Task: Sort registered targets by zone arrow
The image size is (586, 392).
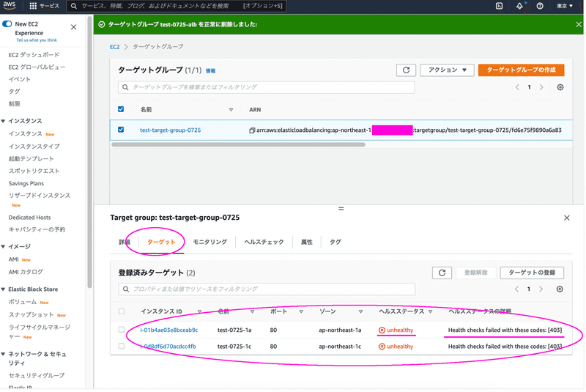Action: pos(360,311)
